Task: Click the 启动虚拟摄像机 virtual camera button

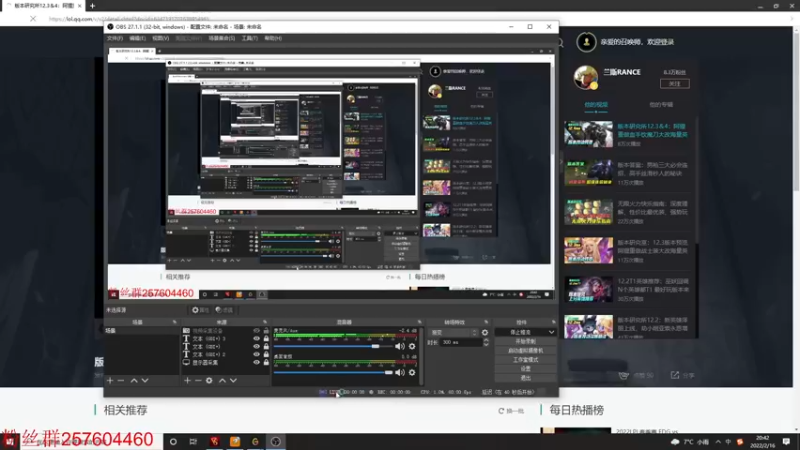Action: coord(525,351)
